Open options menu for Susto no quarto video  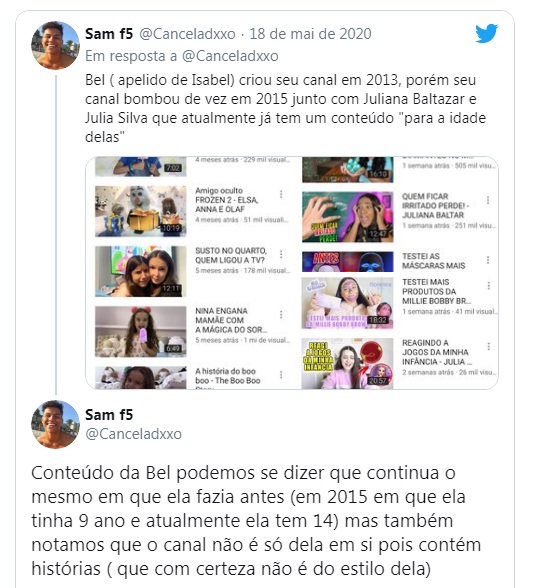(281, 254)
